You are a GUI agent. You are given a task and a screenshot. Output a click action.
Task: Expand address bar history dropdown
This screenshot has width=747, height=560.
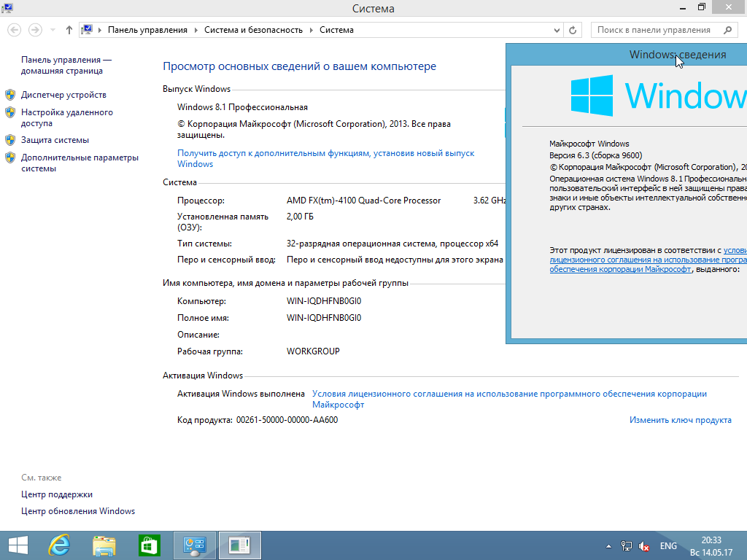[x=557, y=30]
